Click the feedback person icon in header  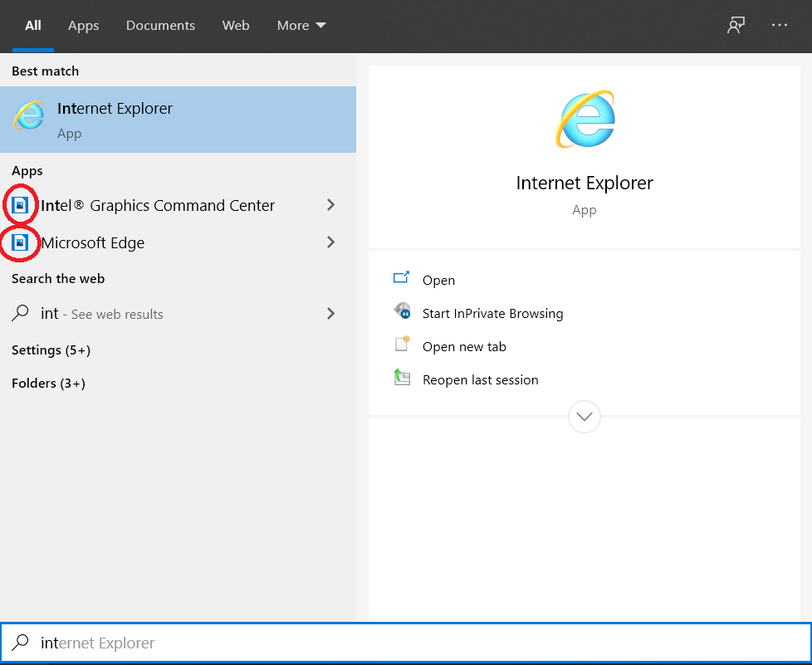click(735, 26)
